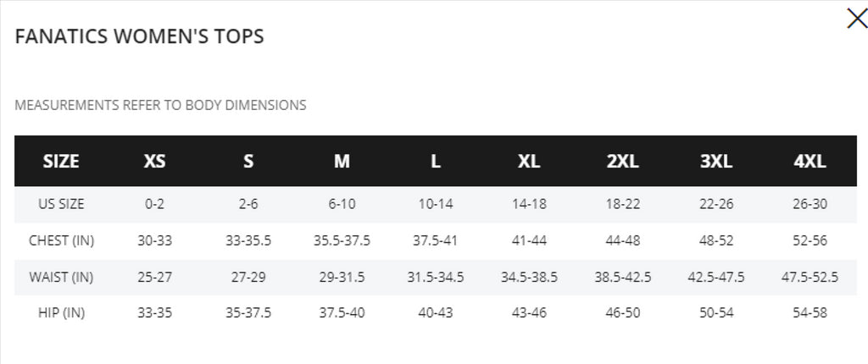The image size is (868, 364).
Task: Select the M column header
Action: pyautogui.click(x=342, y=161)
